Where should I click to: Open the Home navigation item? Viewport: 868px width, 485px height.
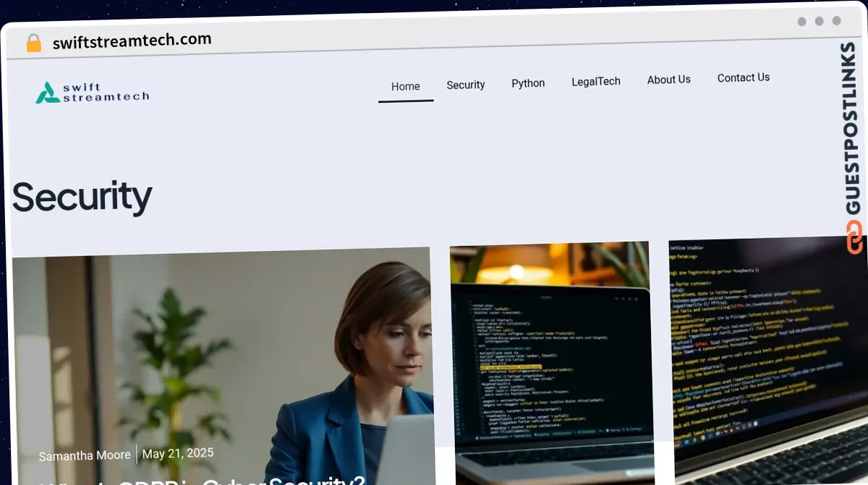click(405, 86)
